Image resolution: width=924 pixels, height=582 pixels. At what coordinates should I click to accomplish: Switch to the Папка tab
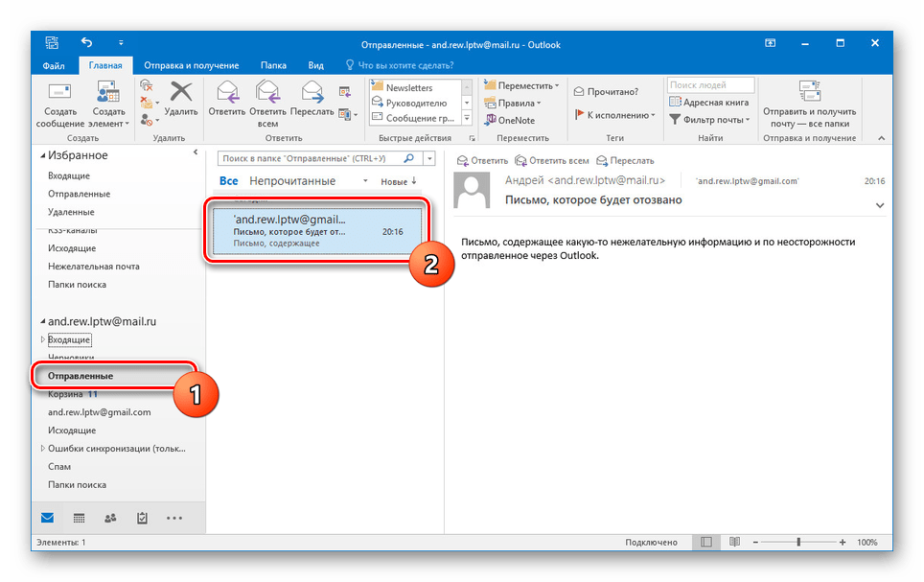(x=273, y=65)
